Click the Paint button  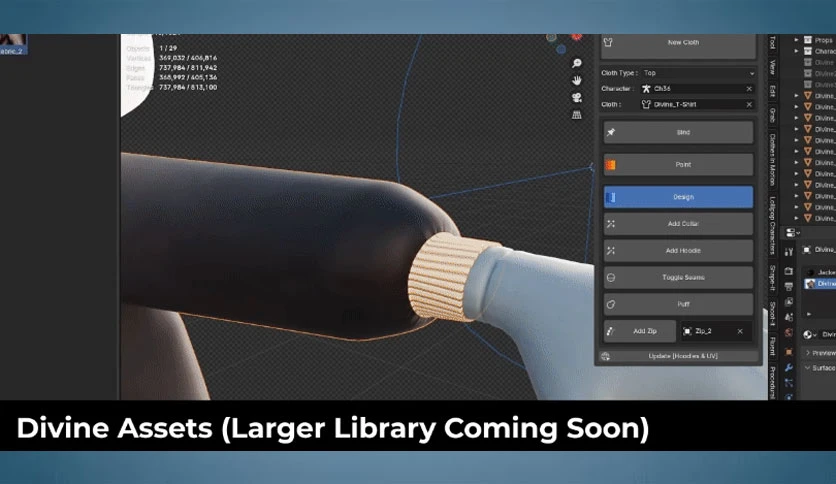tap(679, 165)
